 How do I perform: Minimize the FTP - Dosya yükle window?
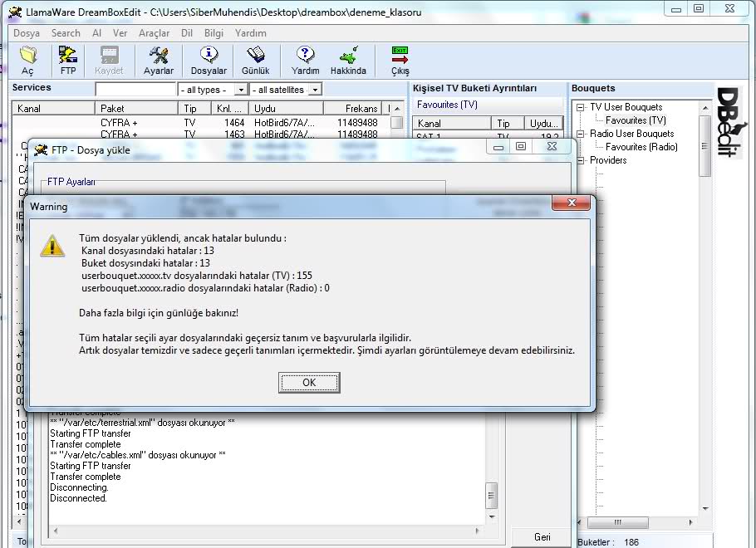pos(498,146)
